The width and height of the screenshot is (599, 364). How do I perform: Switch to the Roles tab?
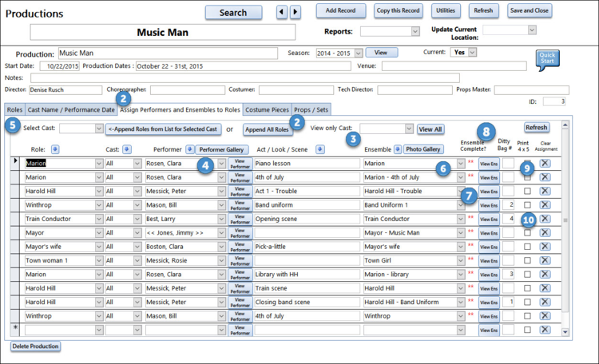[15, 109]
